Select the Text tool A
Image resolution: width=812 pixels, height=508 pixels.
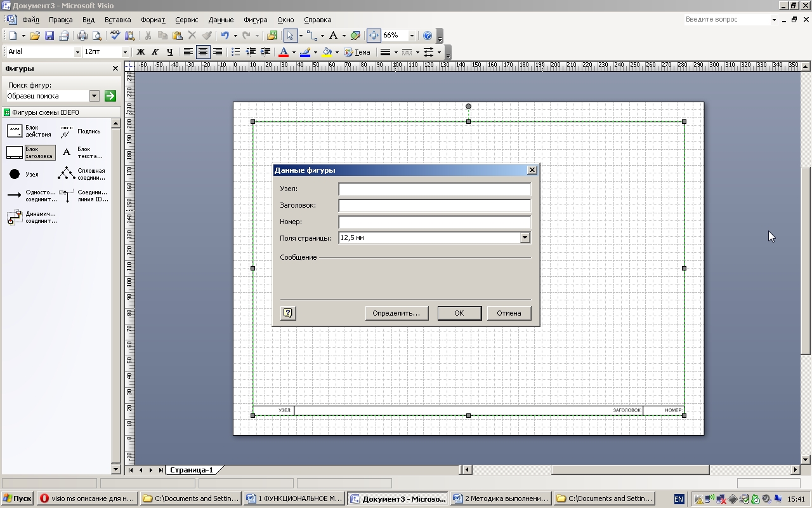[x=333, y=36]
